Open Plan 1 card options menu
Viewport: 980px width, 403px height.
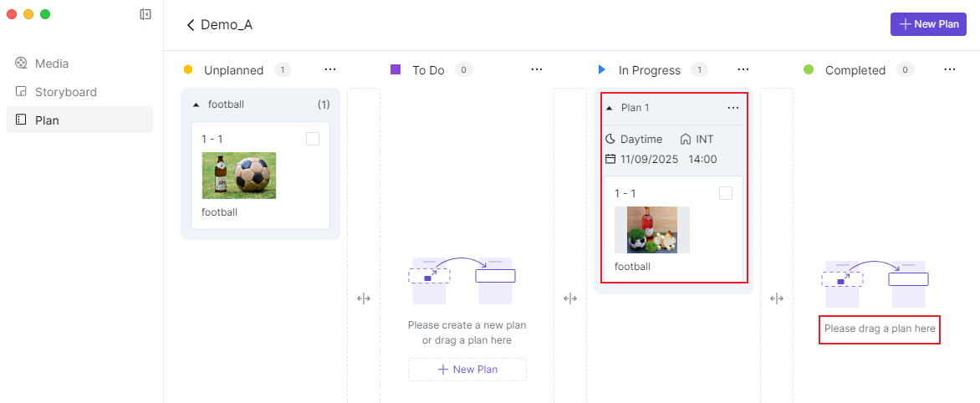click(x=733, y=108)
